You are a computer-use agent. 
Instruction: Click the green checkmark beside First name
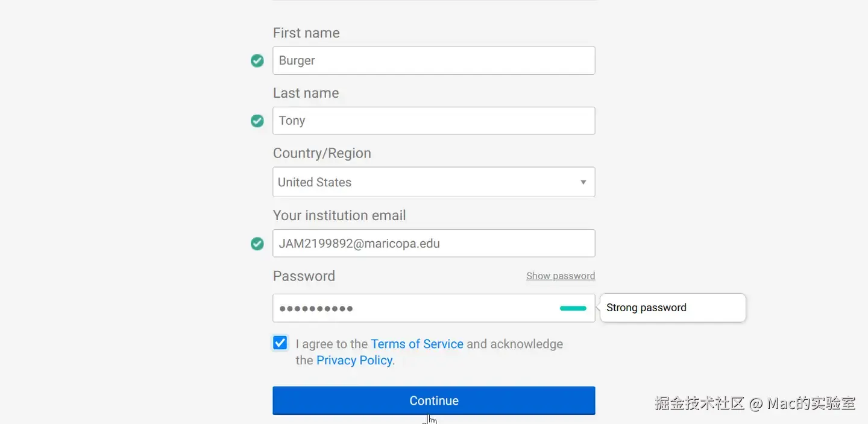point(257,61)
